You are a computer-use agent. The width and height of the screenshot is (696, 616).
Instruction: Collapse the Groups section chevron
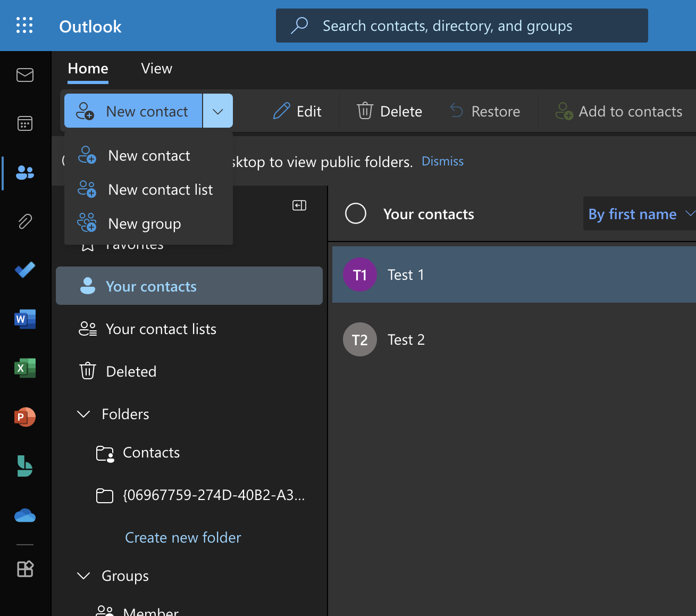[x=83, y=576]
